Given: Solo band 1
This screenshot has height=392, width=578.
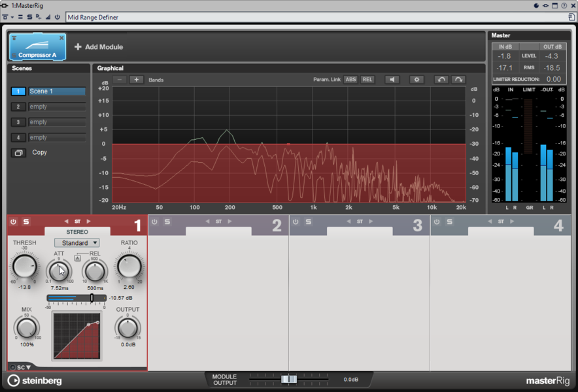Looking at the screenshot, I should (26, 221).
